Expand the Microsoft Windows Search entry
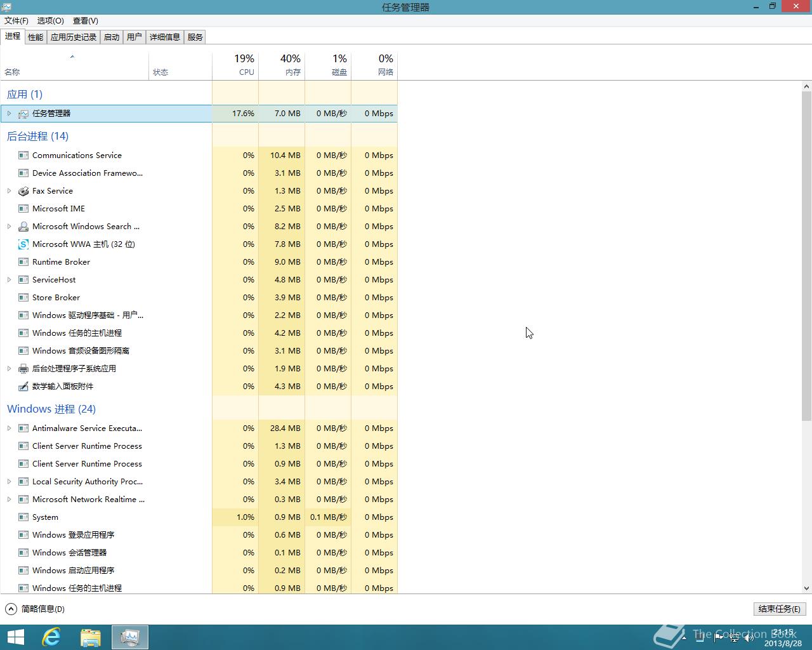This screenshot has height=650, width=812. tap(9, 227)
